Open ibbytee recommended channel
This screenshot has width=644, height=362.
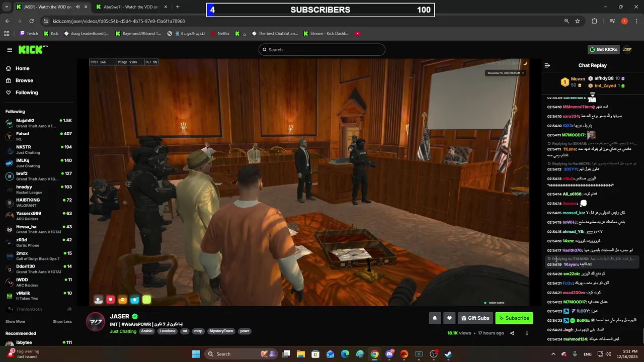click(38, 344)
